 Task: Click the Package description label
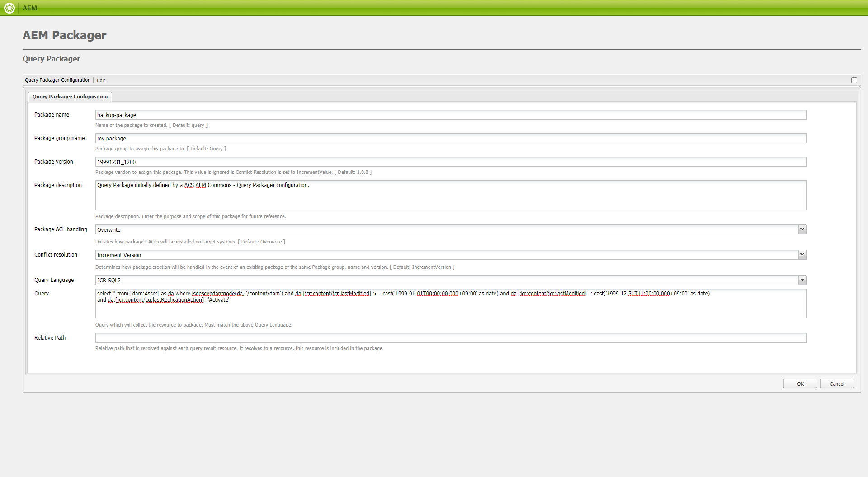point(58,185)
